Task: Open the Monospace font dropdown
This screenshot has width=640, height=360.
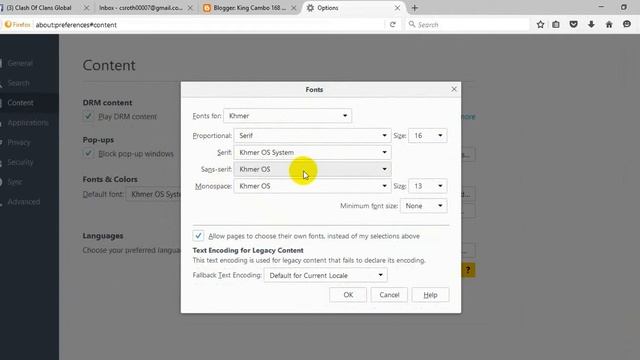Action: coord(312,186)
